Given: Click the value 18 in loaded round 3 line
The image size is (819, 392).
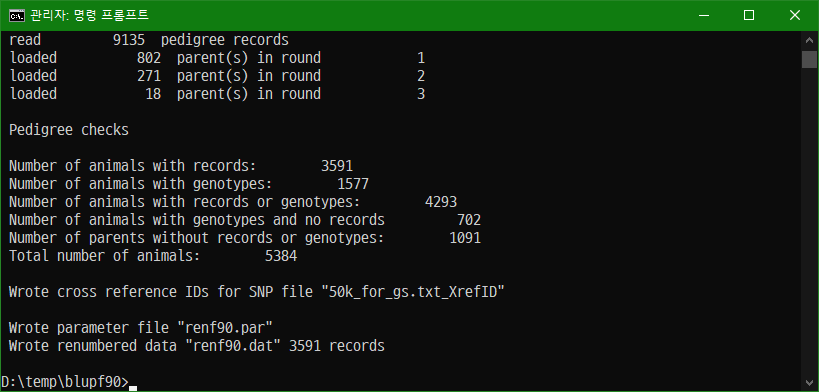Looking at the screenshot, I should tap(153, 94).
